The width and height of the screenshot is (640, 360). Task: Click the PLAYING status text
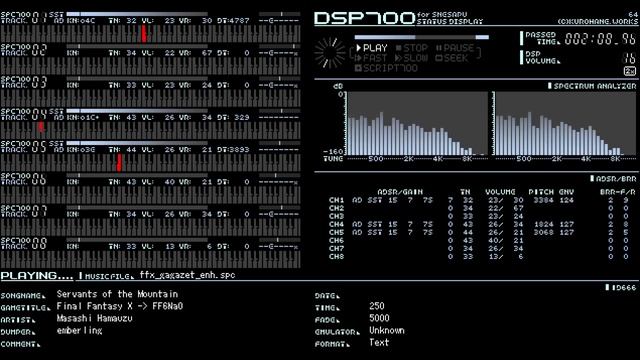(37, 276)
